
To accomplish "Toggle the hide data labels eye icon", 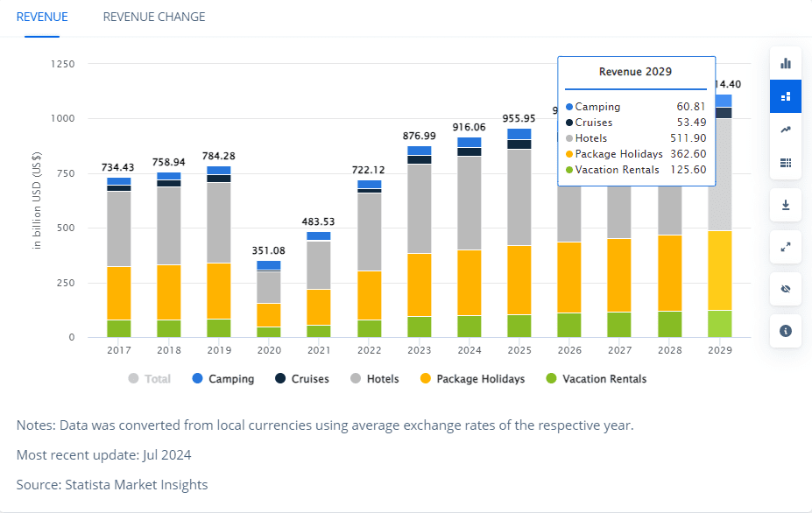I will tap(786, 289).
